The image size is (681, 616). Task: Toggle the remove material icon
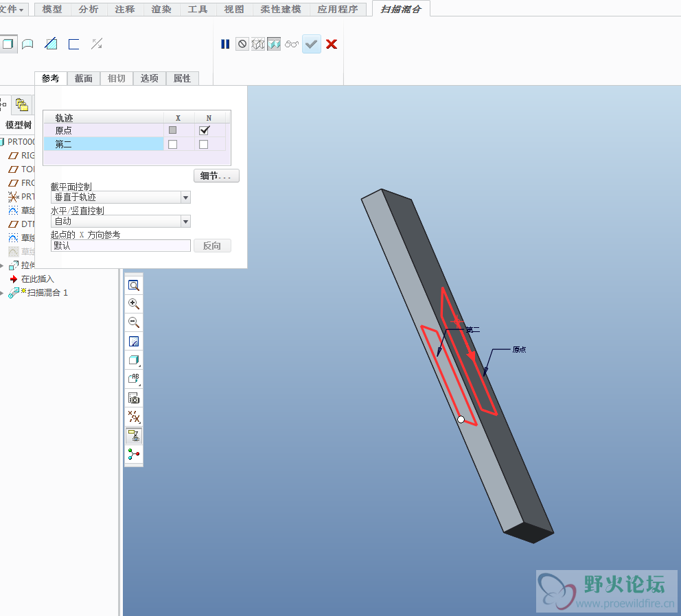pyautogui.click(x=51, y=44)
